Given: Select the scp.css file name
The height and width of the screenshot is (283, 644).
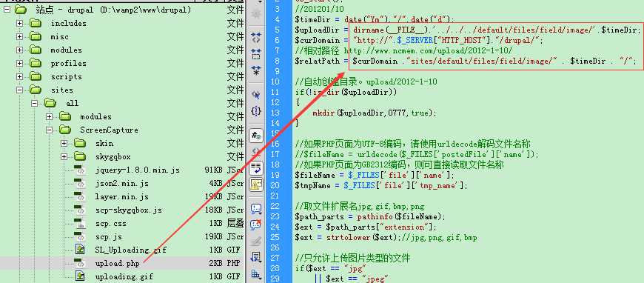Looking at the screenshot, I should point(110,223).
